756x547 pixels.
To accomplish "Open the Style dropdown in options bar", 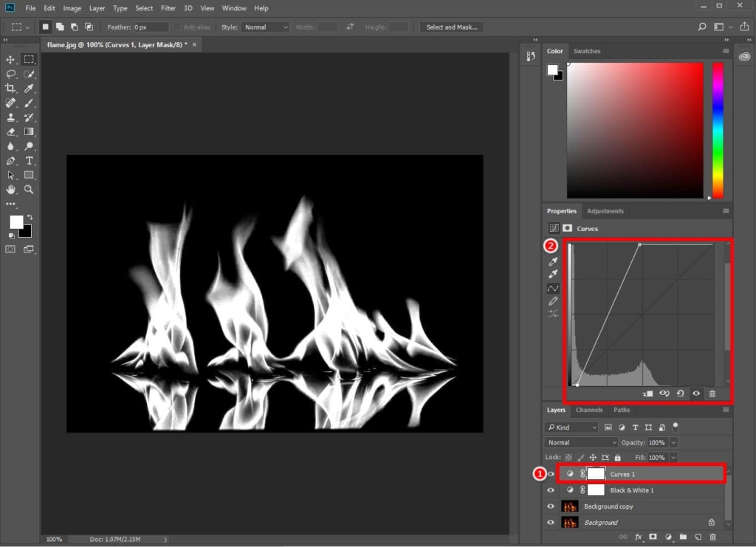I will pos(264,27).
